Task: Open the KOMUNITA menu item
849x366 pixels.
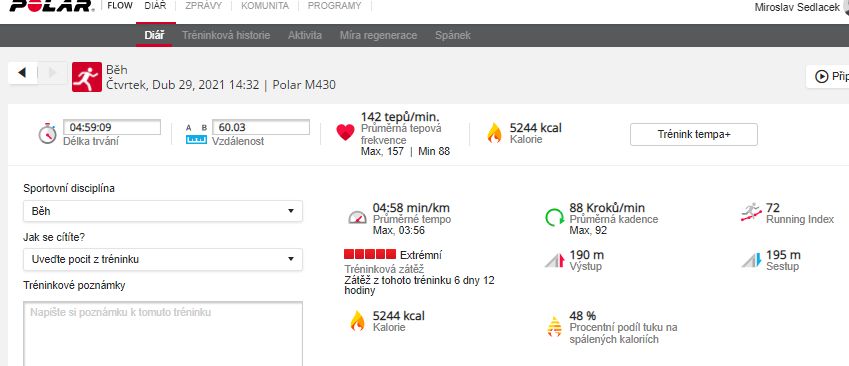Action: click(265, 6)
